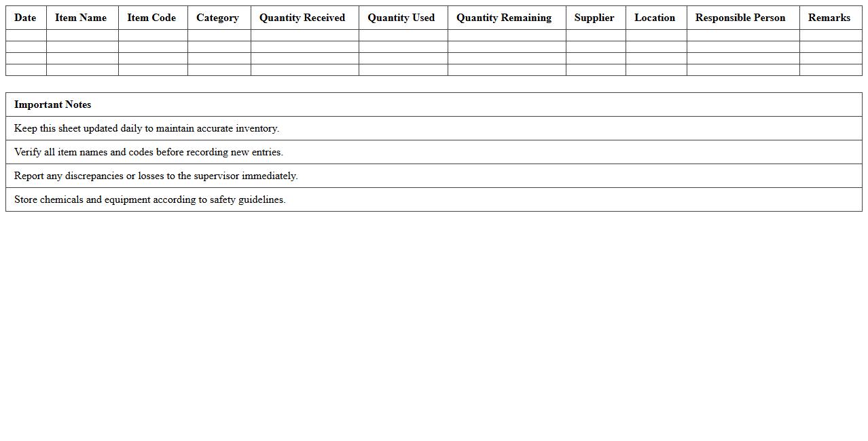Screen dimensions: 868x441
Task: Select the last empty cell under Quantity Remaining
Action: pyautogui.click(x=506, y=70)
